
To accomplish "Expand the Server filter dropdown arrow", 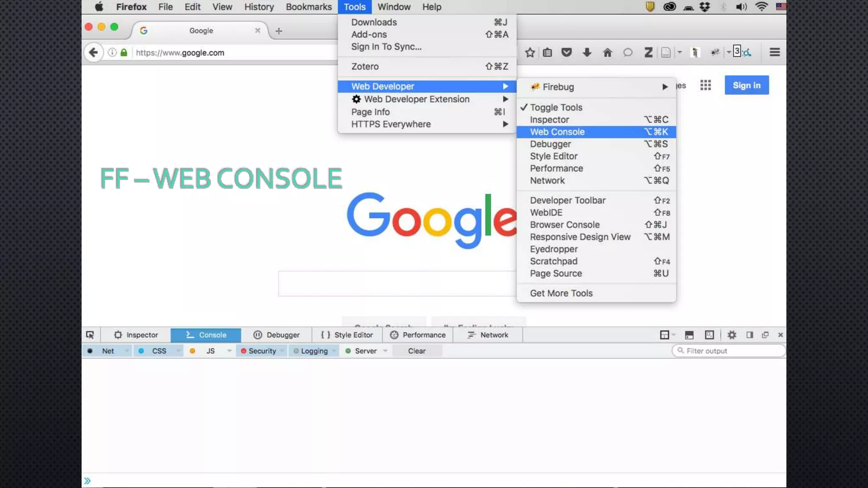I will (385, 351).
